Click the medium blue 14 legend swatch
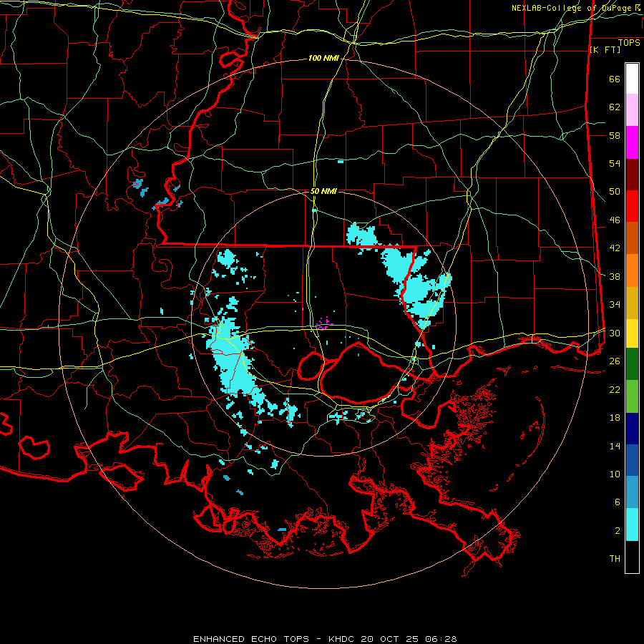The height and width of the screenshot is (644, 644). pos(632,460)
